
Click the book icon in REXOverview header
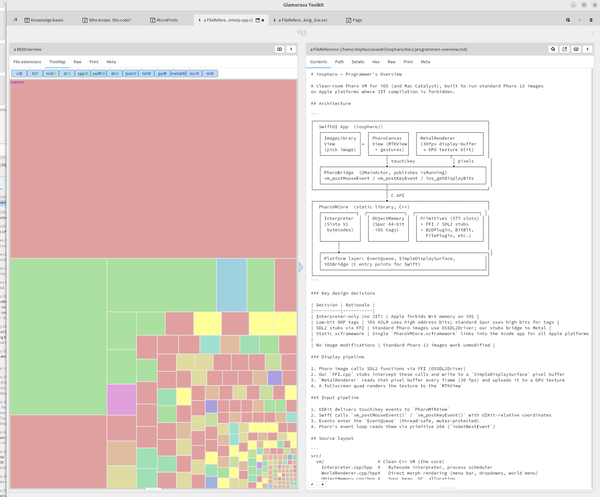[280, 49]
